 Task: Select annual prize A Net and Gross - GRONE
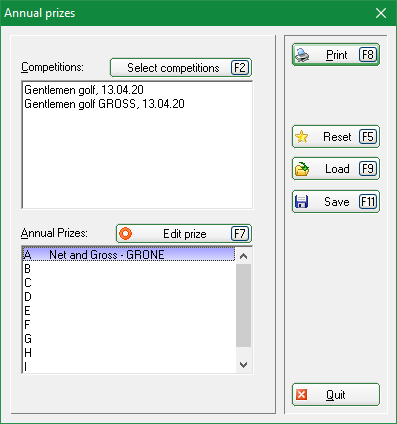128,255
